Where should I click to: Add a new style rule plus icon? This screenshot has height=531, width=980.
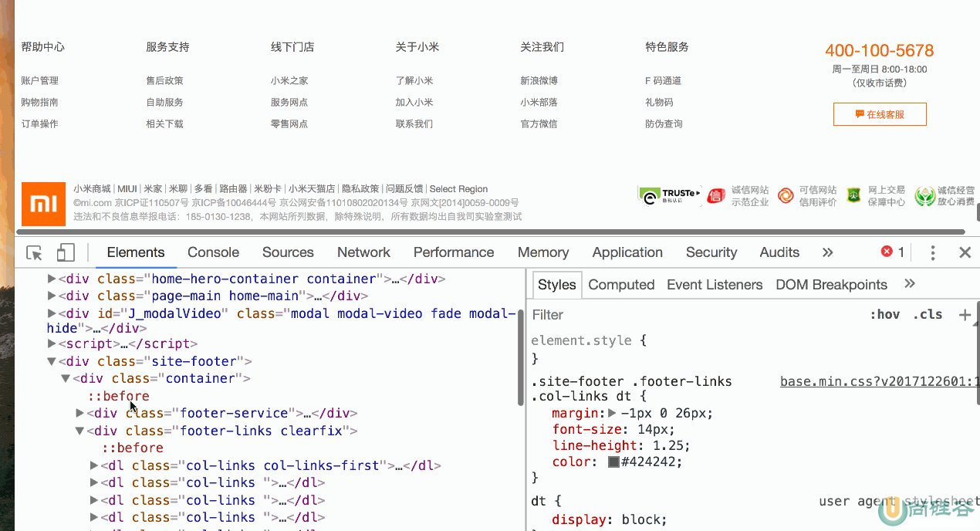[x=965, y=314]
